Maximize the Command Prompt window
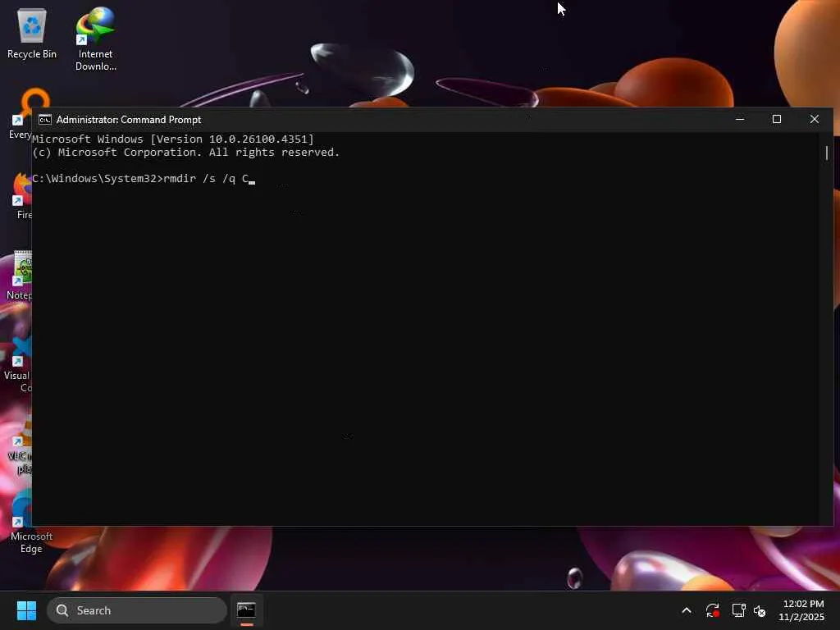Viewport: 840px width, 630px height. point(777,120)
